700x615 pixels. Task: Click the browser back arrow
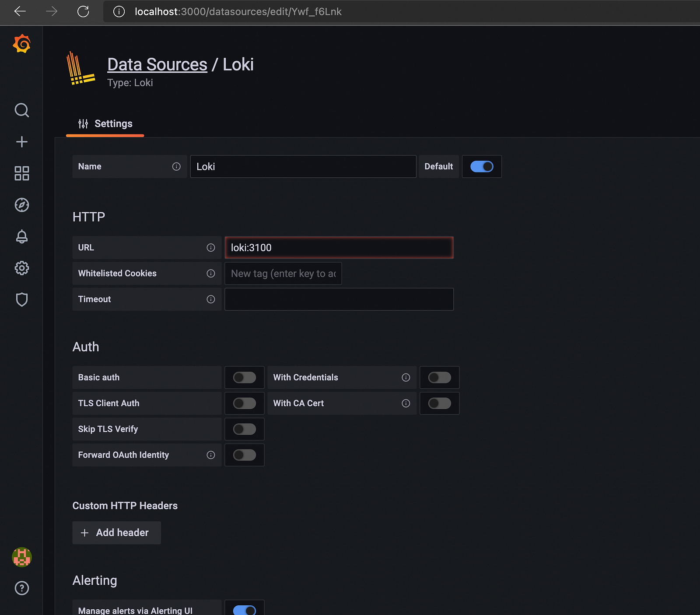tap(20, 11)
